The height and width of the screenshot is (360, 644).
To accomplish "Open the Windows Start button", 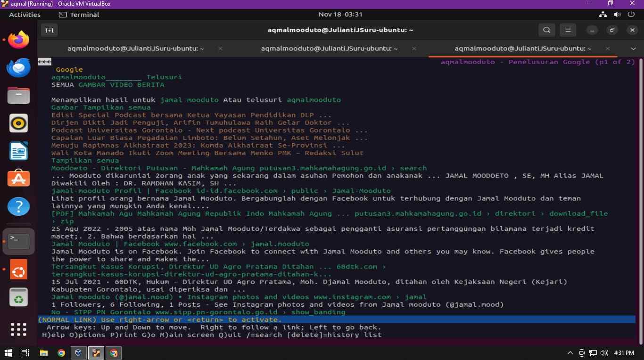I will coord(8,352).
